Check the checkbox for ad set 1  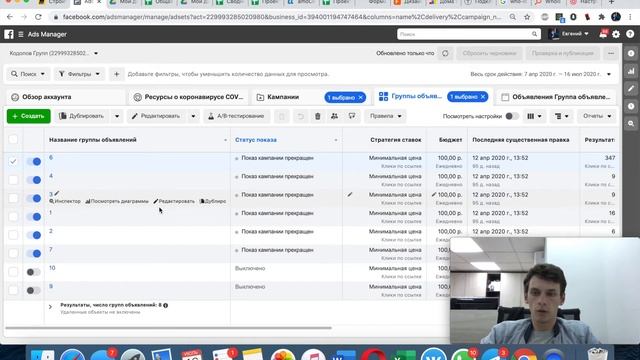pyautogui.click(x=13, y=217)
